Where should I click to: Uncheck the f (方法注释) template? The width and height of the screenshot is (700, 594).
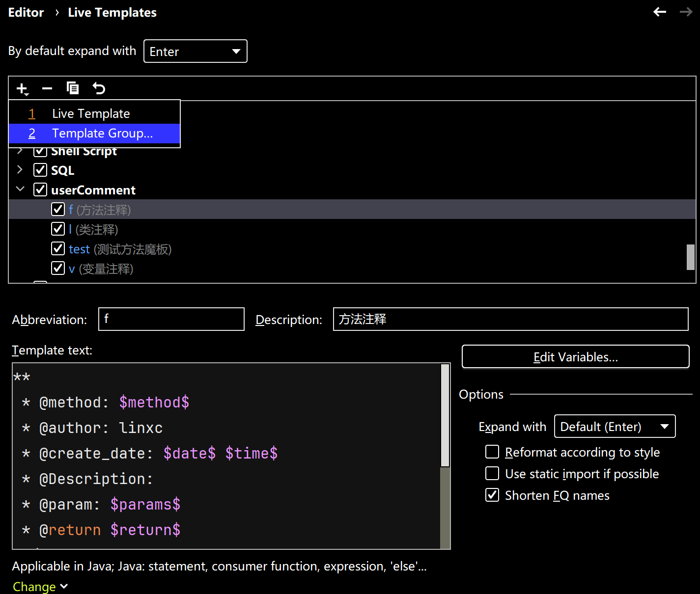coord(58,209)
